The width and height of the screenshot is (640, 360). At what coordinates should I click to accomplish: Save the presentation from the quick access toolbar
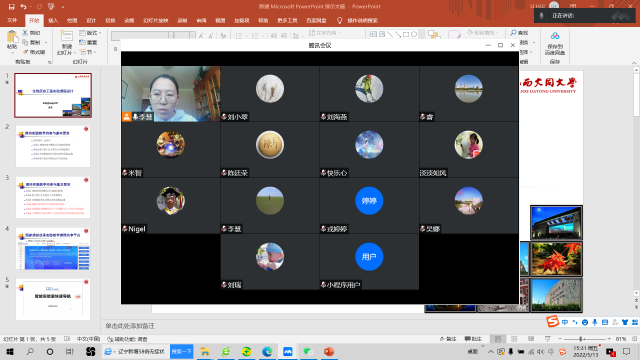[x=11, y=7]
